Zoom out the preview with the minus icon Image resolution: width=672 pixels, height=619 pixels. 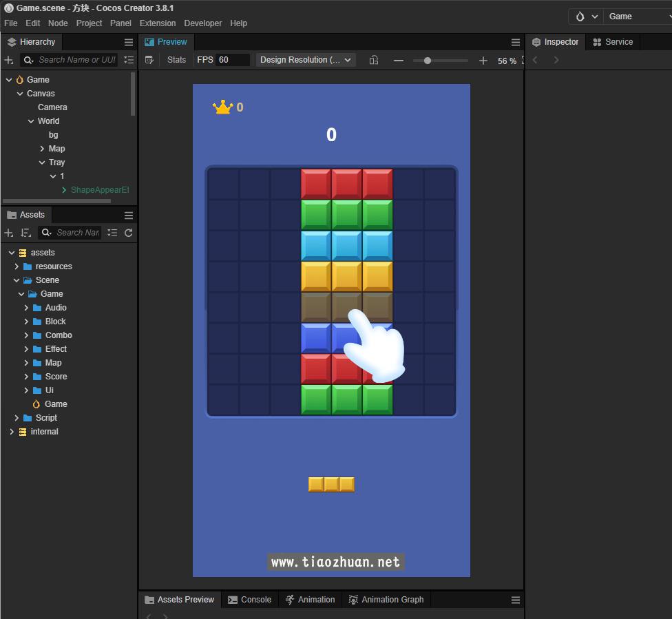coord(399,61)
